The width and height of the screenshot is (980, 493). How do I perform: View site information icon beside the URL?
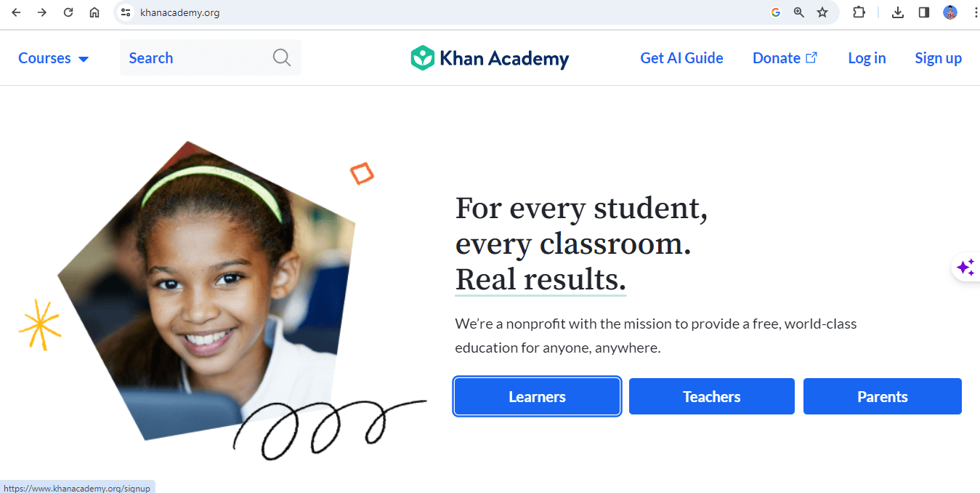[x=126, y=12]
